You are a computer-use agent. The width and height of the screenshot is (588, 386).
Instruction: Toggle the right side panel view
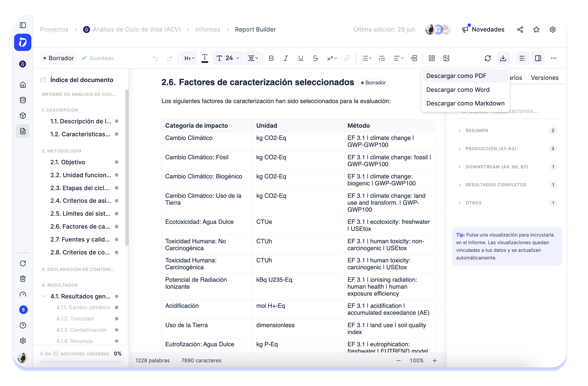(x=539, y=58)
